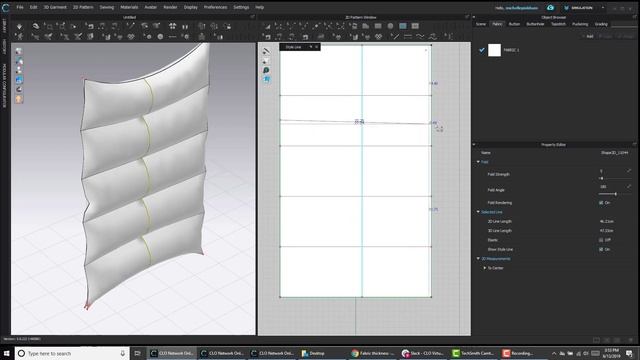Image resolution: width=640 pixels, height=360 pixels.
Task: Switch to the Puckering tab
Action: coord(580,24)
